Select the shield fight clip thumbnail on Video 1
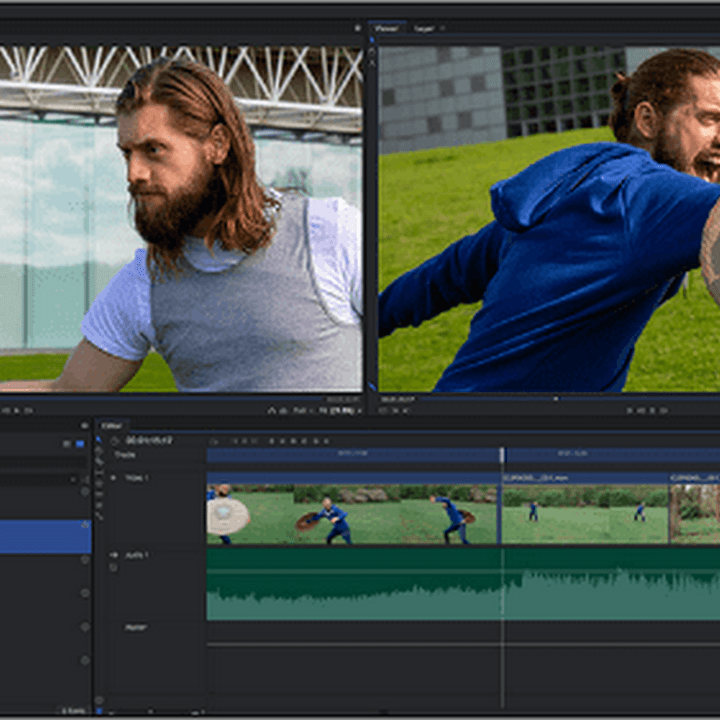 point(352,514)
